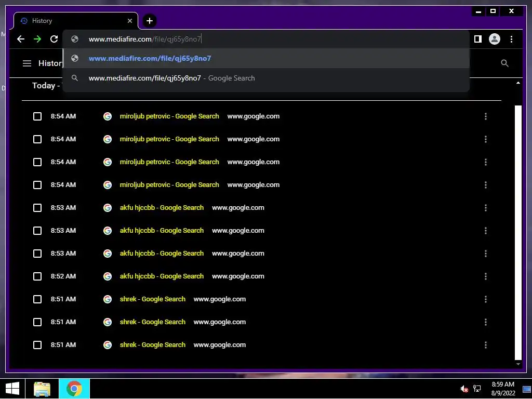
Task: Open the Windows Start menu
Action: tap(12, 389)
